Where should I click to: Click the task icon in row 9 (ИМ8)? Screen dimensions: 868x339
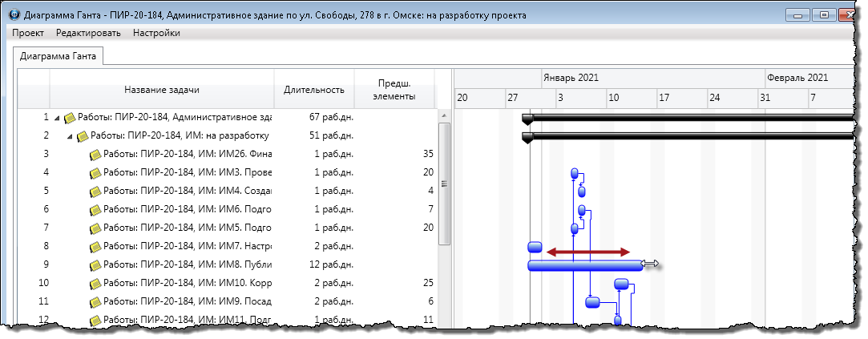(95, 264)
